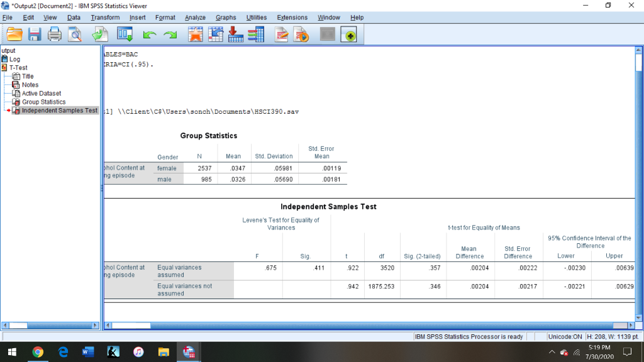The height and width of the screenshot is (362, 644).
Task: Print the output
Action: (x=55, y=35)
